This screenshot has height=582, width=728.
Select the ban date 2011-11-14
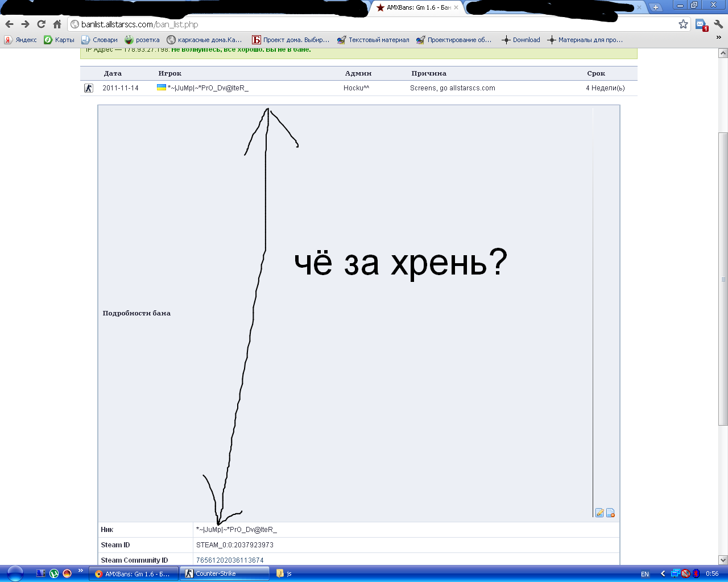(121, 88)
